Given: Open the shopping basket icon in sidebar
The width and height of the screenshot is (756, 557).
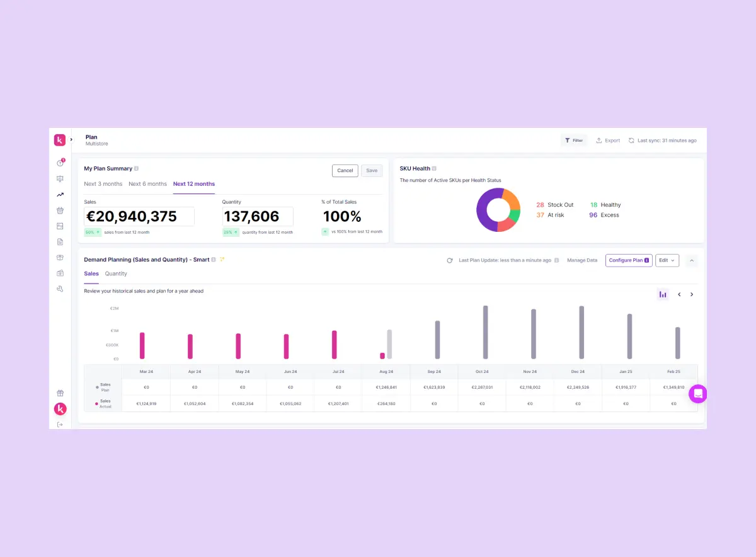Looking at the screenshot, I should pos(60,210).
